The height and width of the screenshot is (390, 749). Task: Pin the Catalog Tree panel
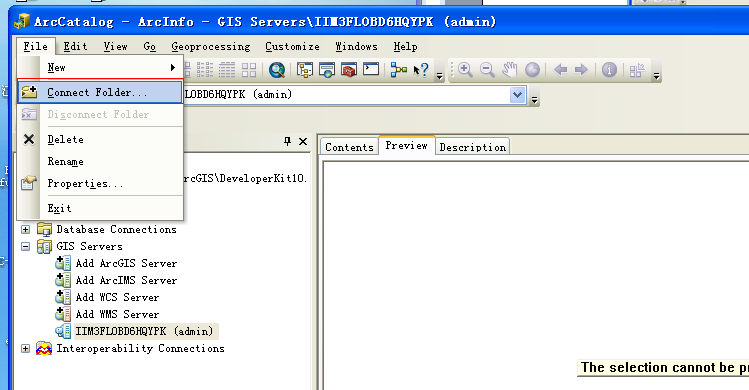point(287,141)
